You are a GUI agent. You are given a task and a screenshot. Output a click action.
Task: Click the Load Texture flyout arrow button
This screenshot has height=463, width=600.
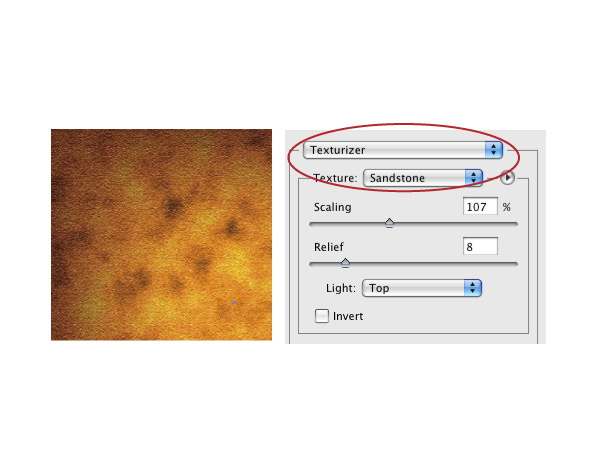[x=507, y=178]
